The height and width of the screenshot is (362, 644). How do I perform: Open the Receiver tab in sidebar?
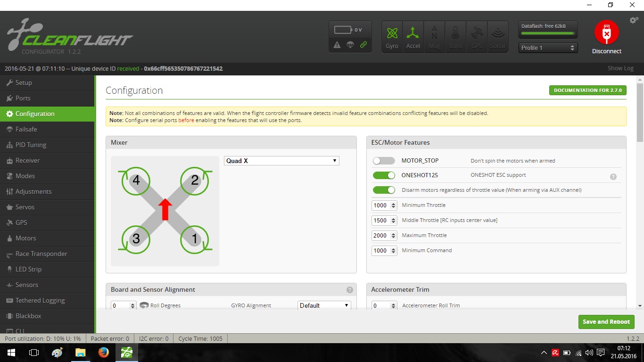coord(27,160)
